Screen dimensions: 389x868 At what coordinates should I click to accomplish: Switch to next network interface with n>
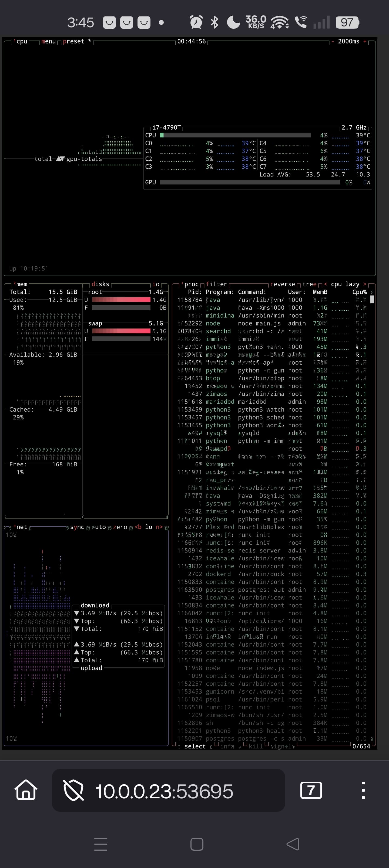[x=159, y=527]
